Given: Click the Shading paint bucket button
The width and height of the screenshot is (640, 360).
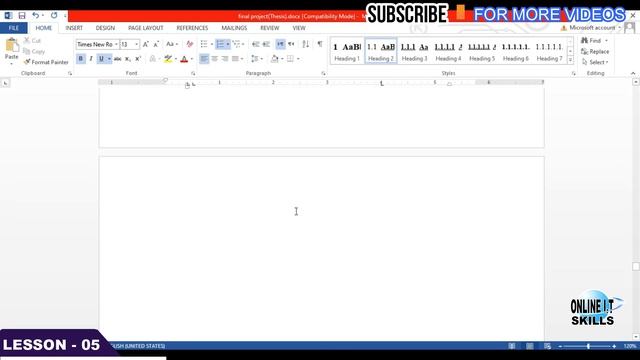Looking at the screenshot, I should tap(275, 59).
